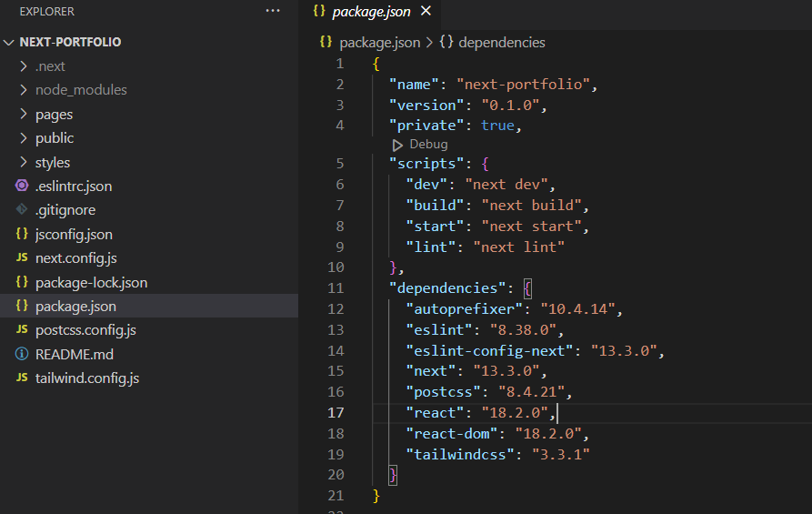812x514 pixels.
Task: Open next.config.js file
Action: click(76, 258)
